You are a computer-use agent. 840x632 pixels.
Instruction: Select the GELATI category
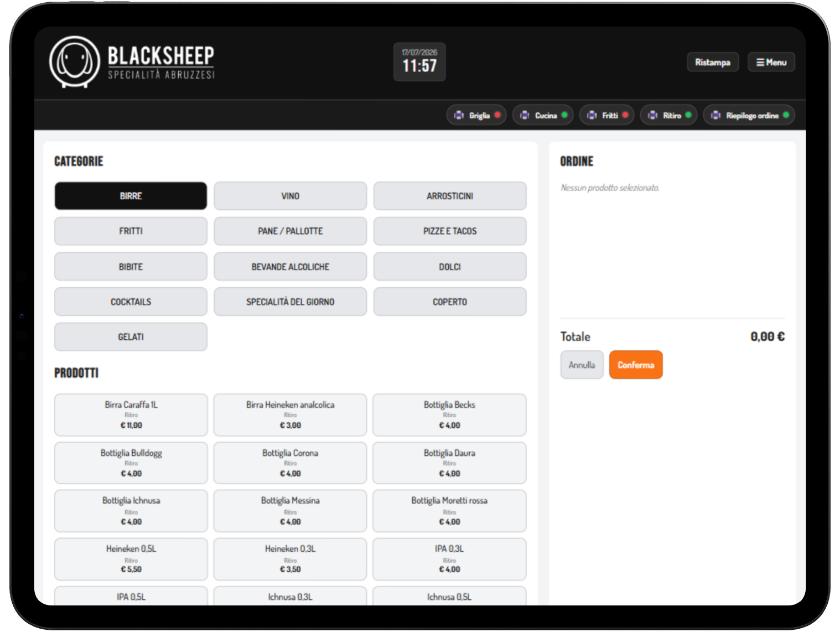click(131, 336)
